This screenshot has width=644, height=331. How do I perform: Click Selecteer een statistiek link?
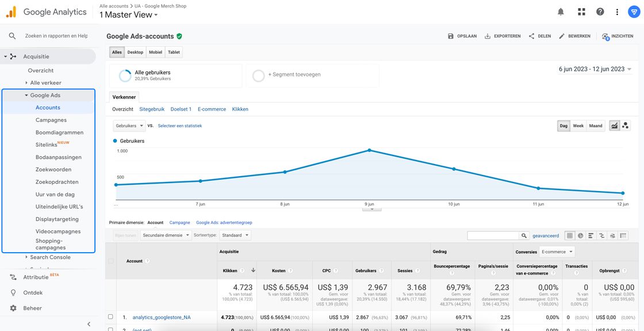coord(180,126)
